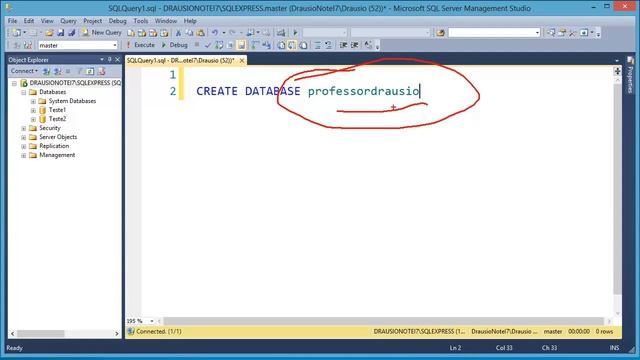The height and width of the screenshot is (360, 640).
Task: Open the File menu
Action: pyautogui.click(x=12, y=21)
